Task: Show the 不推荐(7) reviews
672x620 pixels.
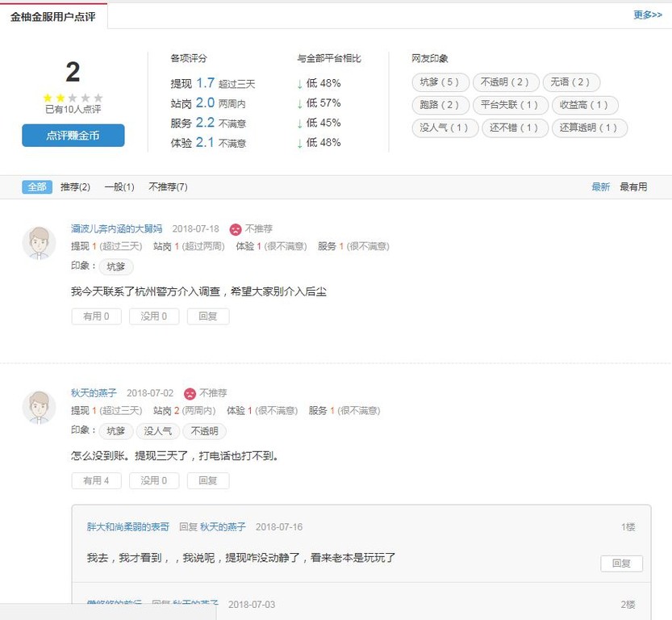Action: coord(168,186)
